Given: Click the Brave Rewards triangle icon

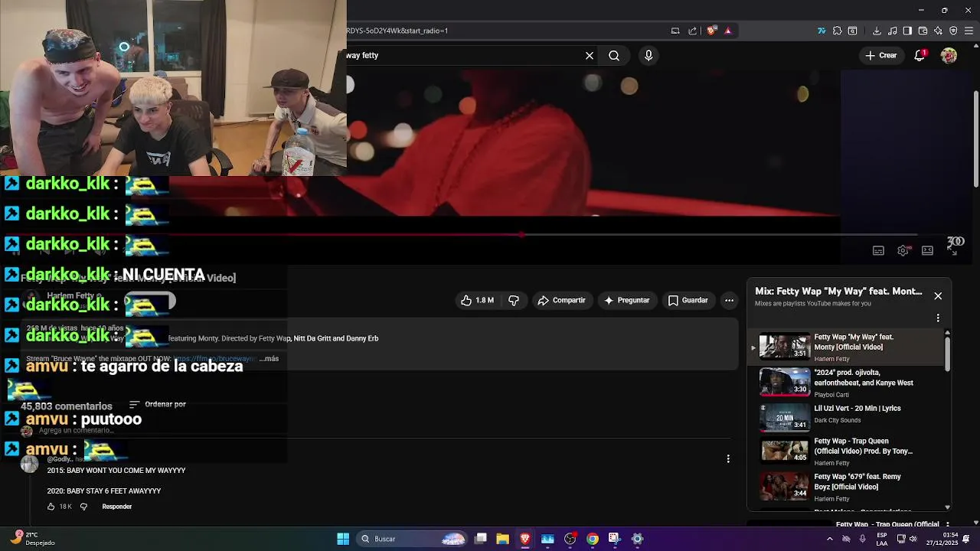Looking at the screenshot, I should [x=728, y=31].
